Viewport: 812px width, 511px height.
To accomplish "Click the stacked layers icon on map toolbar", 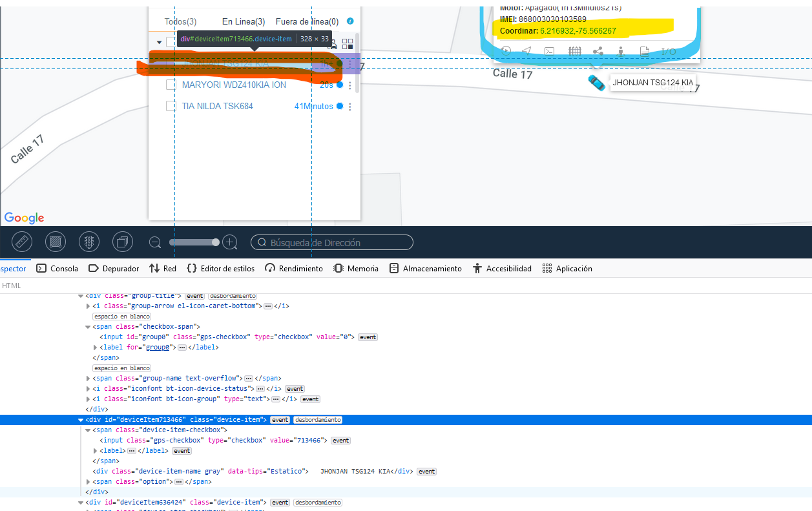I will [x=122, y=242].
